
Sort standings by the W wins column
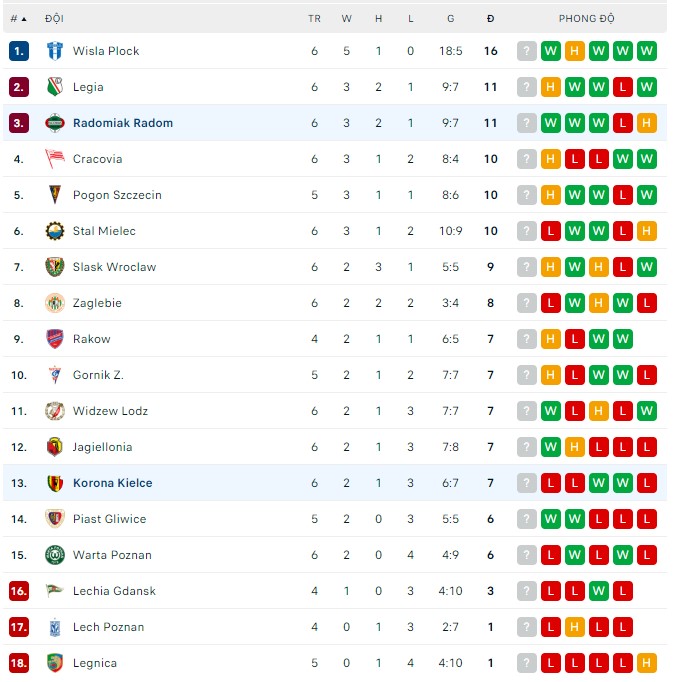click(x=346, y=19)
